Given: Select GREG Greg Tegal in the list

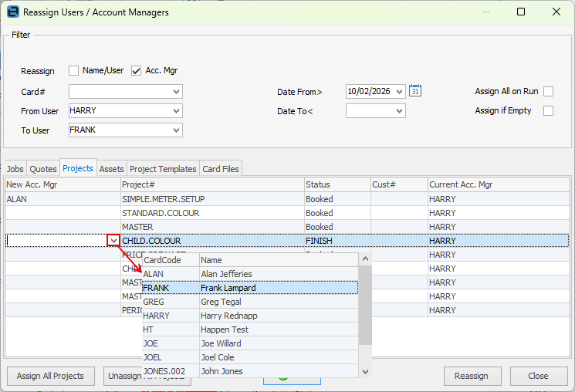Looking at the screenshot, I should 250,302.
